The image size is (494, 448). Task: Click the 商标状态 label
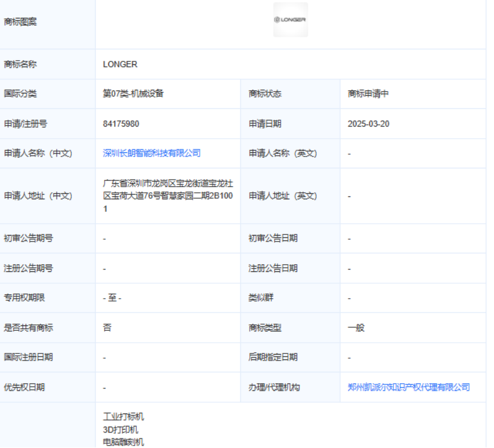click(265, 93)
